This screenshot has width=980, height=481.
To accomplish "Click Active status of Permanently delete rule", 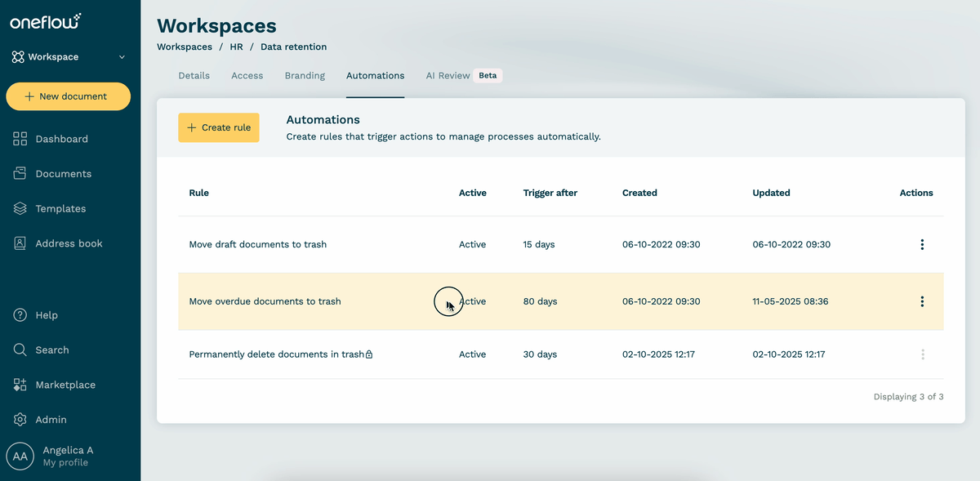I will click(472, 354).
